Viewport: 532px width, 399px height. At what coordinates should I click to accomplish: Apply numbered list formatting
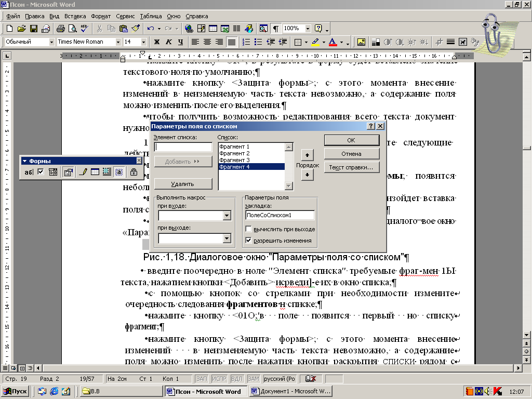(246, 42)
